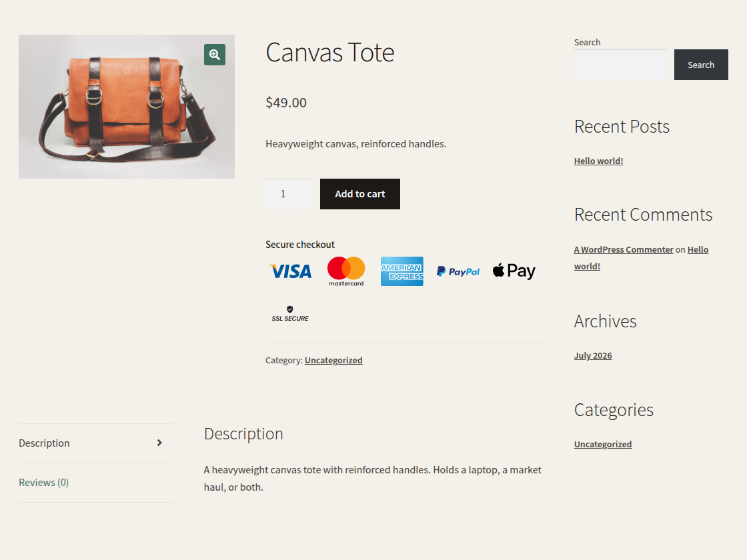Click the Apple Pay logo
Image resolution: width=747 pixels, height=560 pixels.
(x=514, y=271)
